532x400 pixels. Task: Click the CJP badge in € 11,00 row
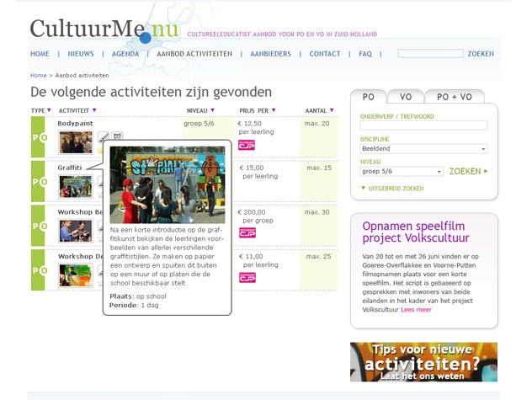tap(247, 277)
